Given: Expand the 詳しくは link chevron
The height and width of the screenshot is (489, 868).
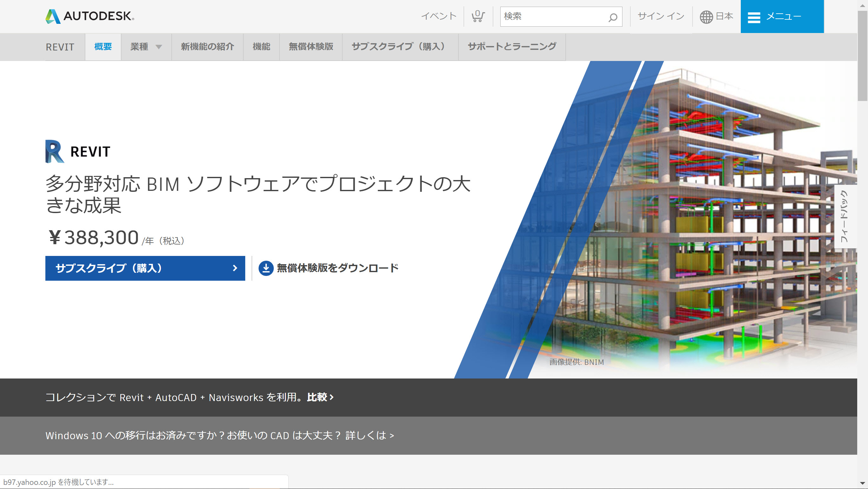Looking at the screenshot, I should coord(392,435).
